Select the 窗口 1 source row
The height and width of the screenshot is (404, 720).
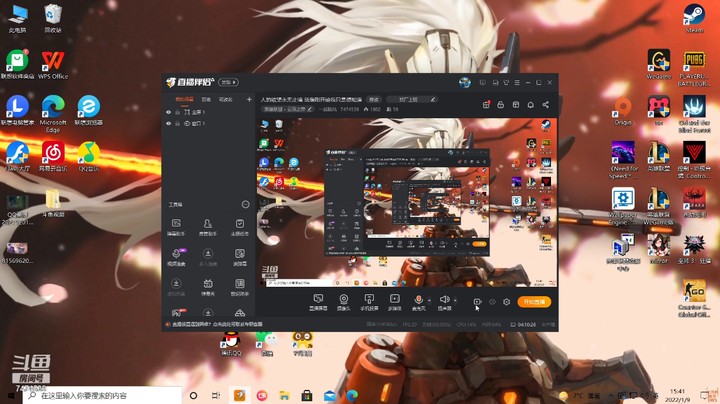point(208,123)
